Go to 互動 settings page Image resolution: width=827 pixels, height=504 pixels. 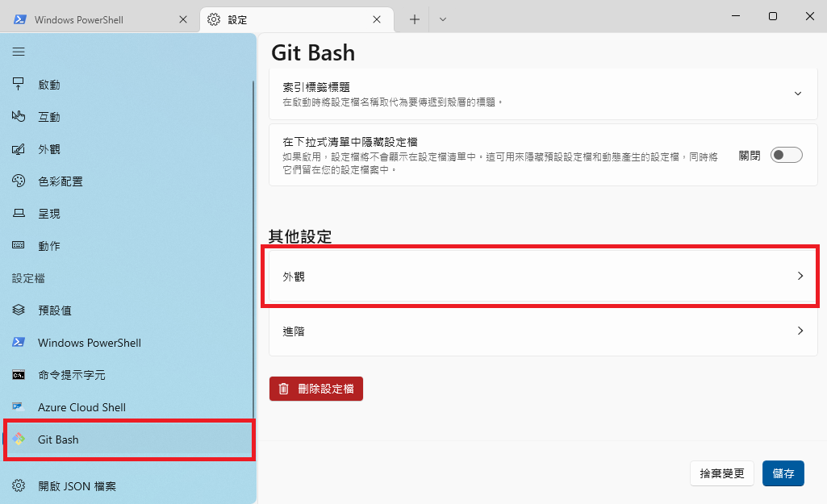[128, 116]
